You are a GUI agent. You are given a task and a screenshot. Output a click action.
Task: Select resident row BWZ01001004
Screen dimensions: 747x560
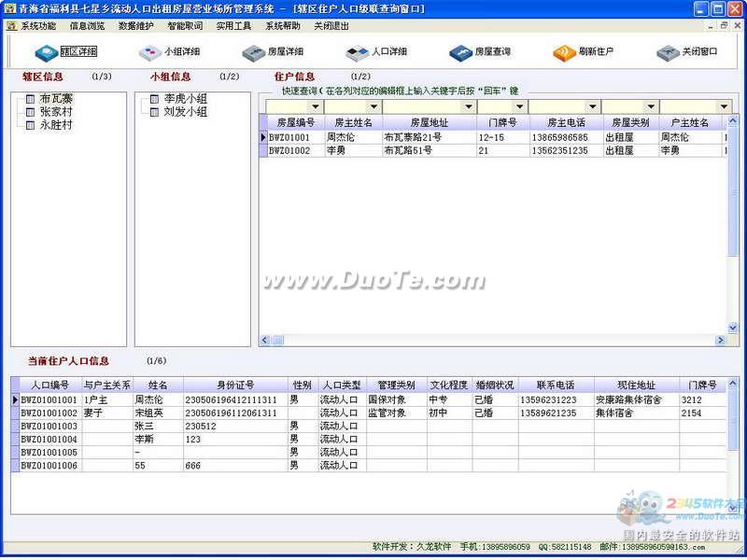369,439
